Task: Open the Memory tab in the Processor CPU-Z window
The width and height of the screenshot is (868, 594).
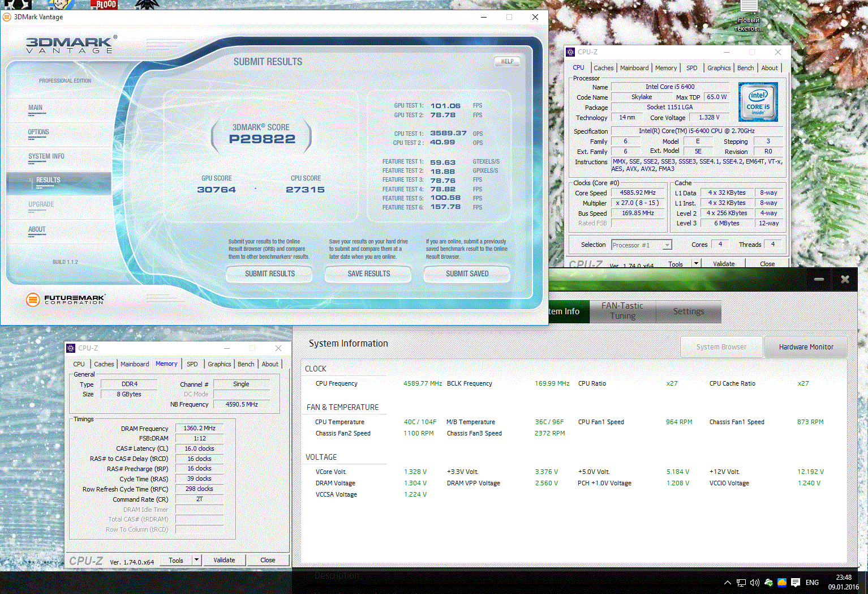Action: [x=666, y=68]
